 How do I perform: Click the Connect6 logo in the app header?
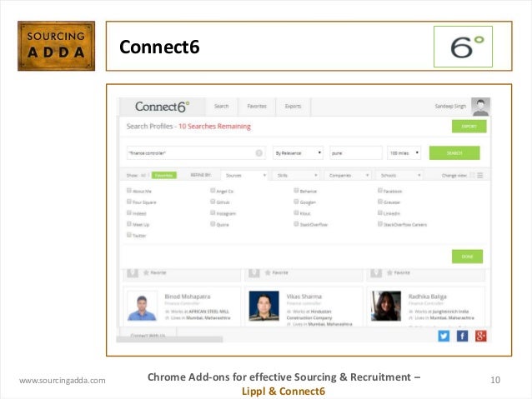click(162, 107)
